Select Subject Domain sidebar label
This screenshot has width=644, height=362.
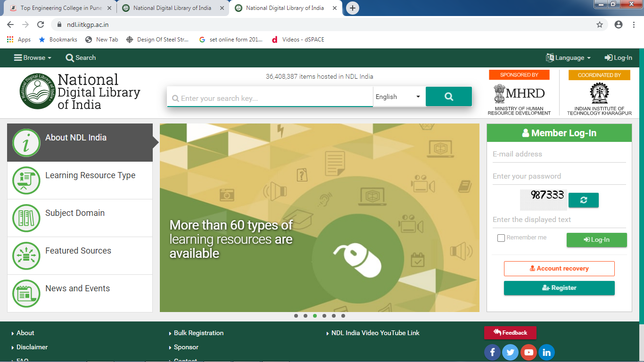75,213
